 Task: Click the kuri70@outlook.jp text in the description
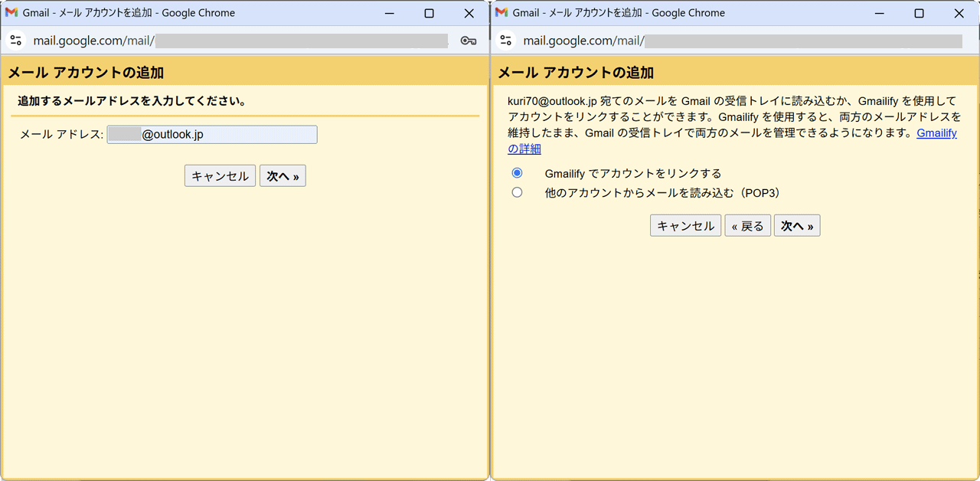click(552, 101)
